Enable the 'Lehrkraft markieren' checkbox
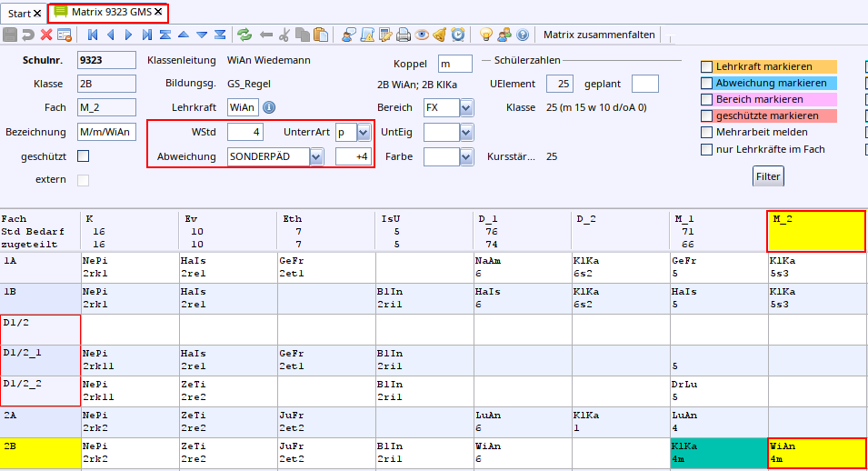Image resolution: width=868 pixels, height=471 pixels. 707,67
